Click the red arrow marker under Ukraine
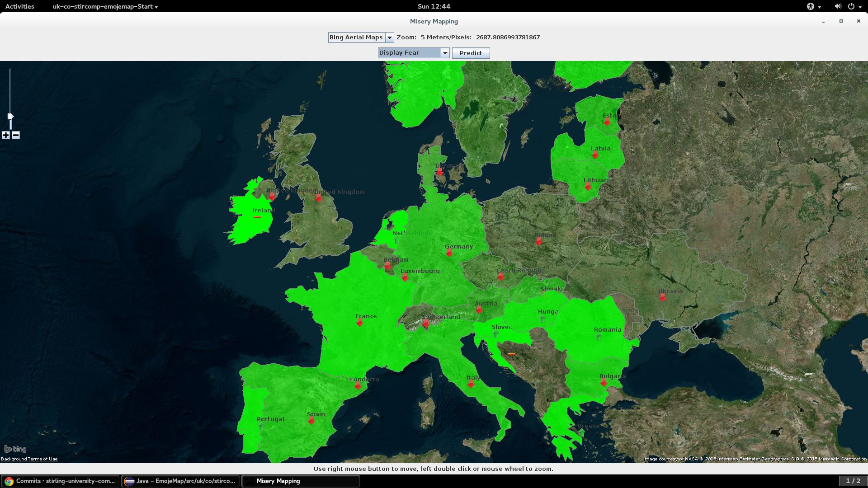The image size is (868, 488). tap(662, 298)
